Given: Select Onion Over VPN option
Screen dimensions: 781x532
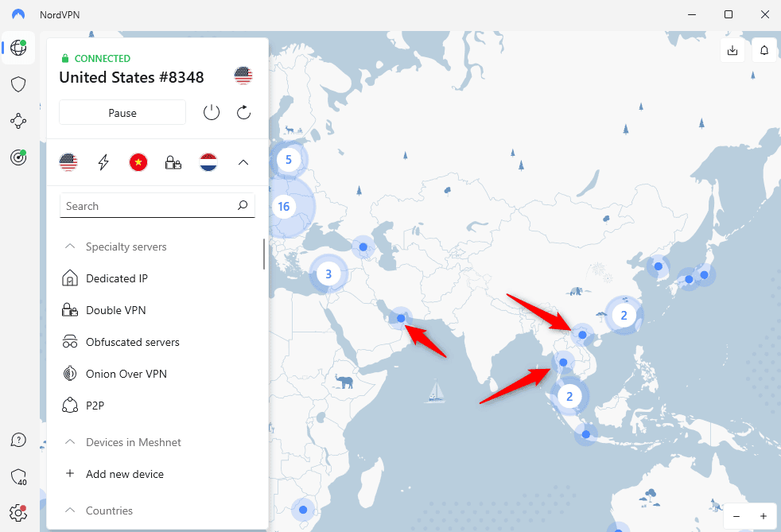Looking at the screenshot, I should (126, 374).
